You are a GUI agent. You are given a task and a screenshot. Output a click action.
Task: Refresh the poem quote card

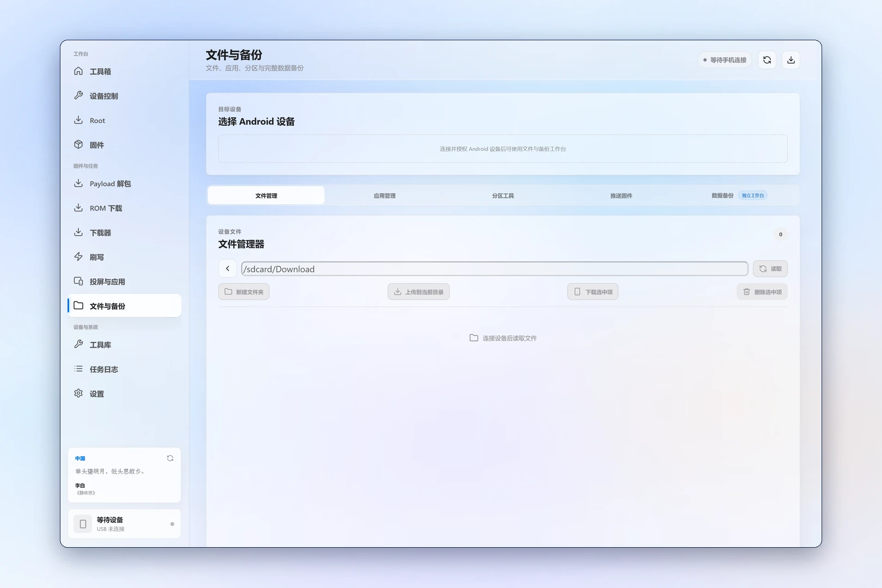pyautogui.click(x=170, y=458)
